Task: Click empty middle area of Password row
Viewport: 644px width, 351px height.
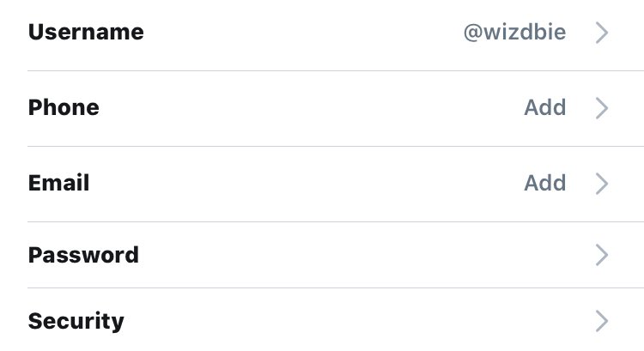Action: [x=368, y=255]
